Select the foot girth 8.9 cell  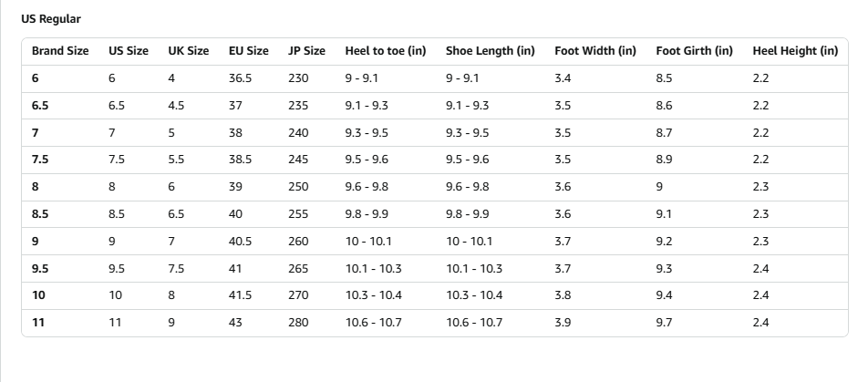(664, 160)
